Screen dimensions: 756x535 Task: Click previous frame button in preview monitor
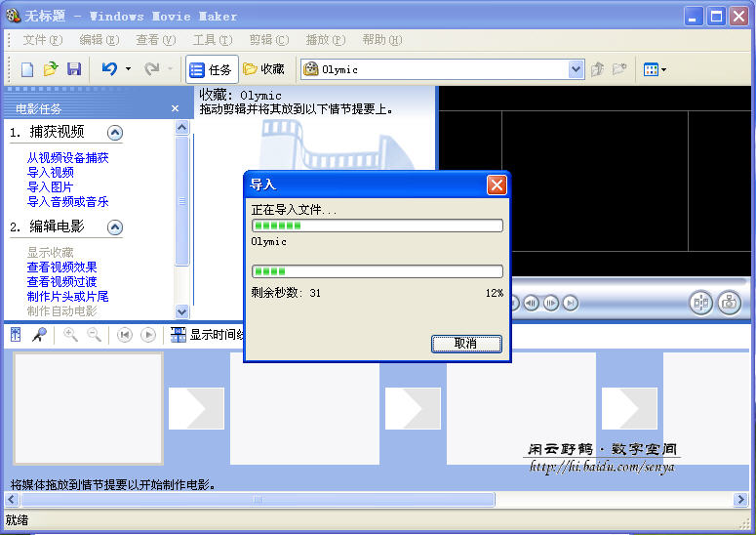(532, 303)
